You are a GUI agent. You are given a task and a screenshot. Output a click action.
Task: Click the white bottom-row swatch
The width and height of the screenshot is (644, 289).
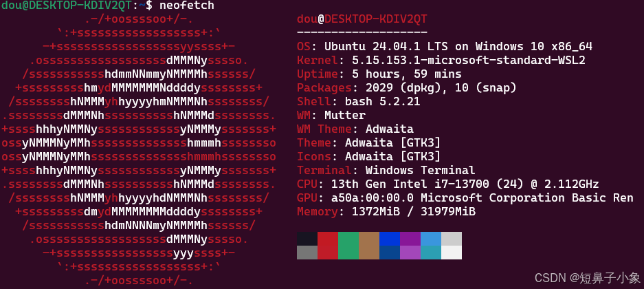(452, 253)
